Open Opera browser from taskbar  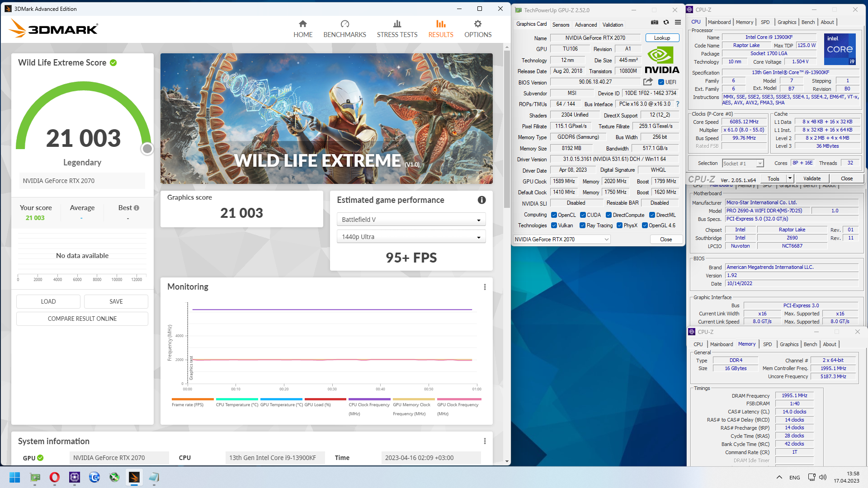(x=54, y=477)
